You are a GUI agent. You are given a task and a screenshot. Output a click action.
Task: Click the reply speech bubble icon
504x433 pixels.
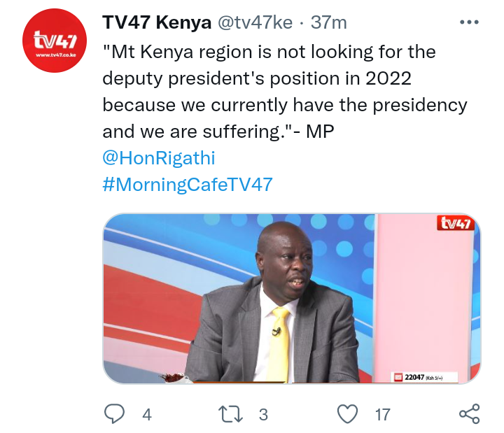point(114,413)
